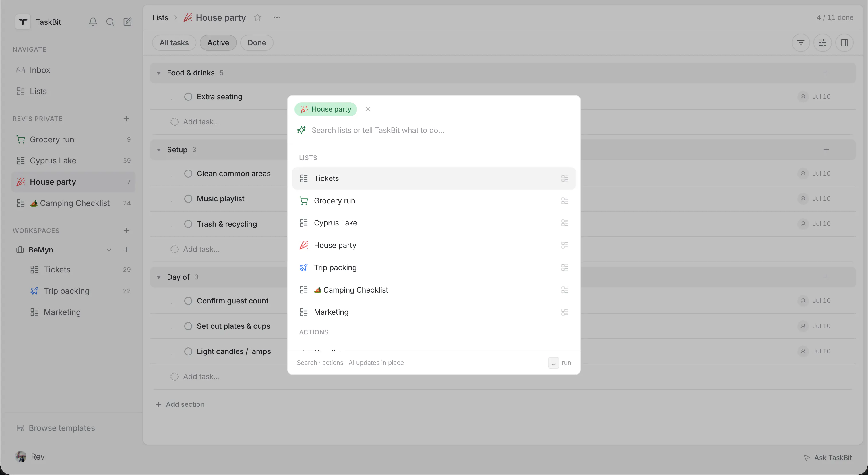Image resolution: width=868 pixels, height=475 pixels.
Task: Open Camping Checklist in the sidebar
Action: tap(73, 203)
